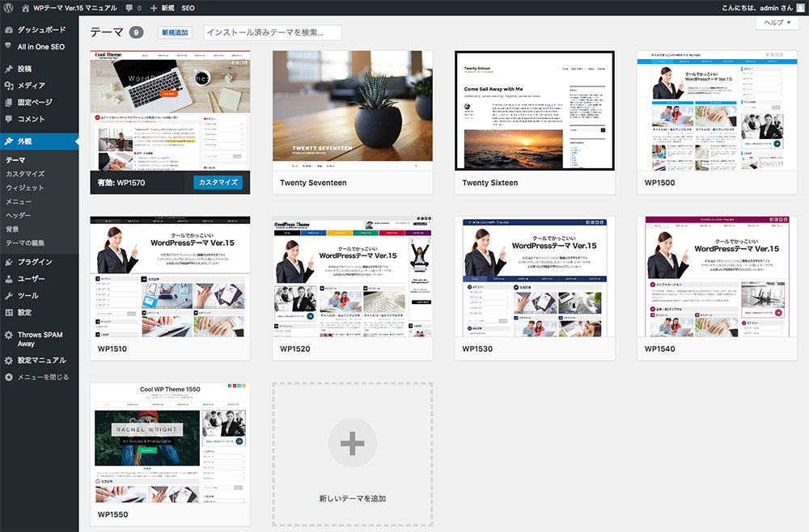Screen dimensions: 809x532
Task: Click the Twenty Seventeen theme name
Action: point(313,183)
